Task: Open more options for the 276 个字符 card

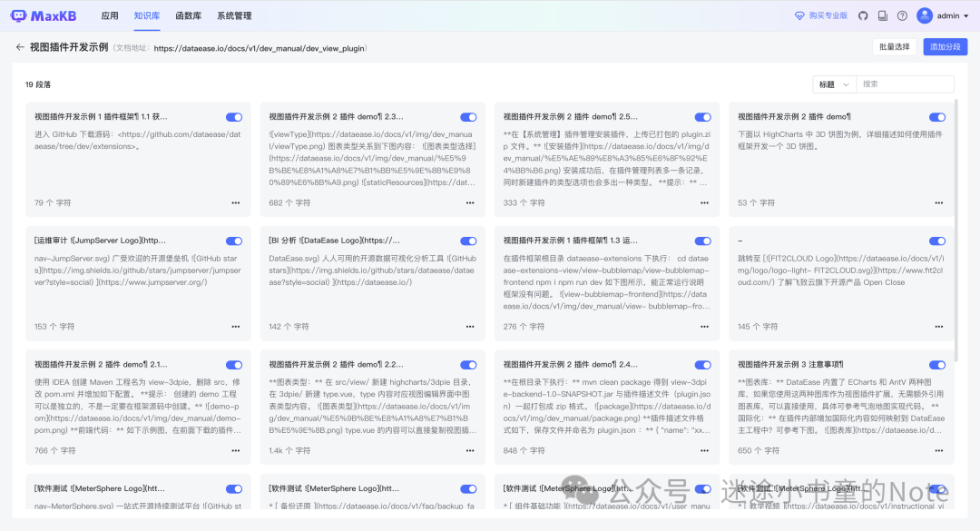Action: (x=704, y=327)
